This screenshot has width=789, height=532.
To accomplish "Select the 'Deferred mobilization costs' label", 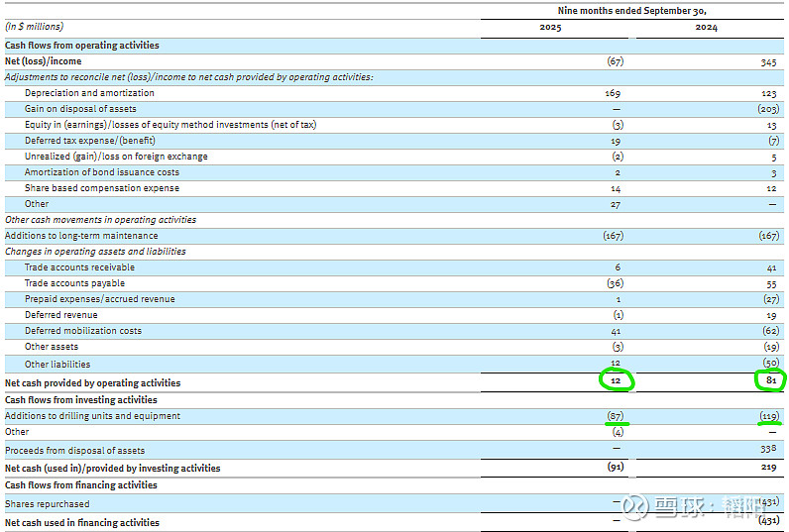I will tap(83, 330).
